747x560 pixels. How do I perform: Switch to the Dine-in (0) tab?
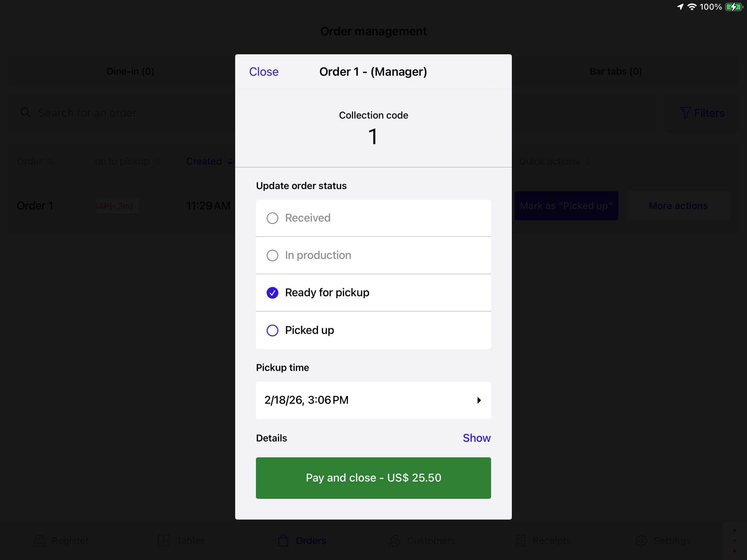(130, 71)
